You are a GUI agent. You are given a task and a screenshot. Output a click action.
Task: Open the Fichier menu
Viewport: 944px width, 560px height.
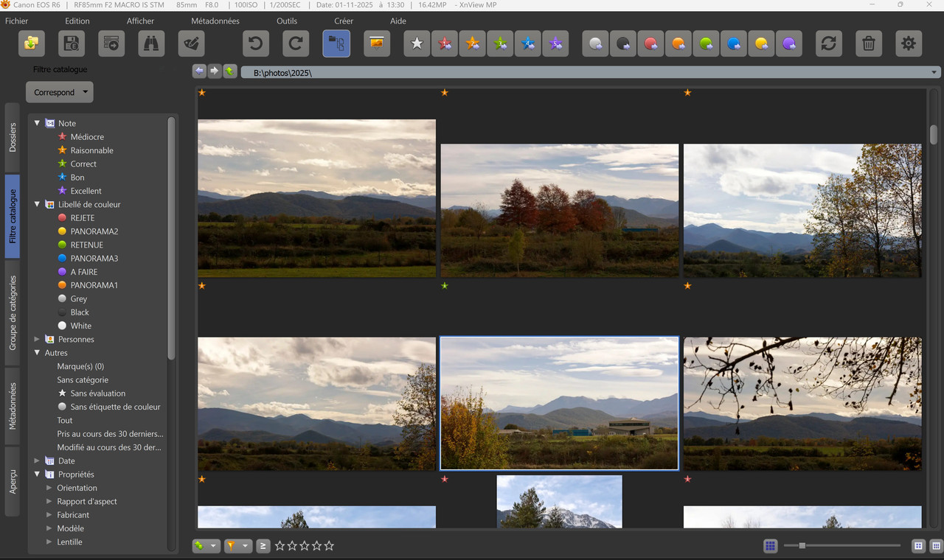[16, 21]
